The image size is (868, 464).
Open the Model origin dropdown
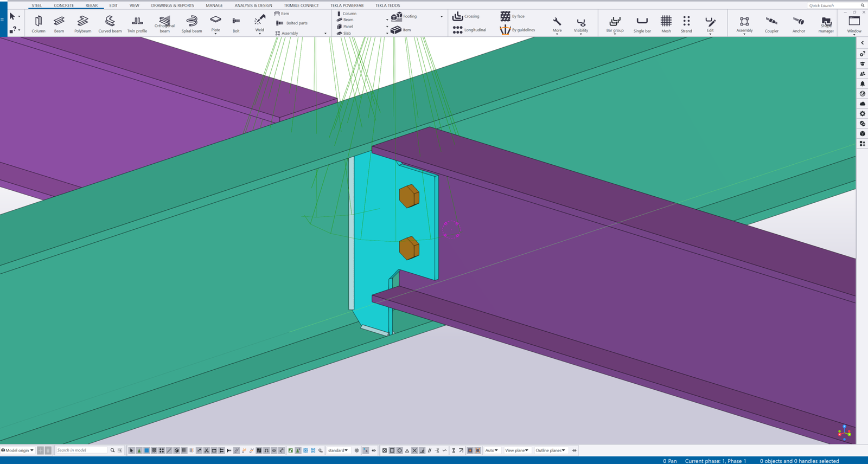18,450
